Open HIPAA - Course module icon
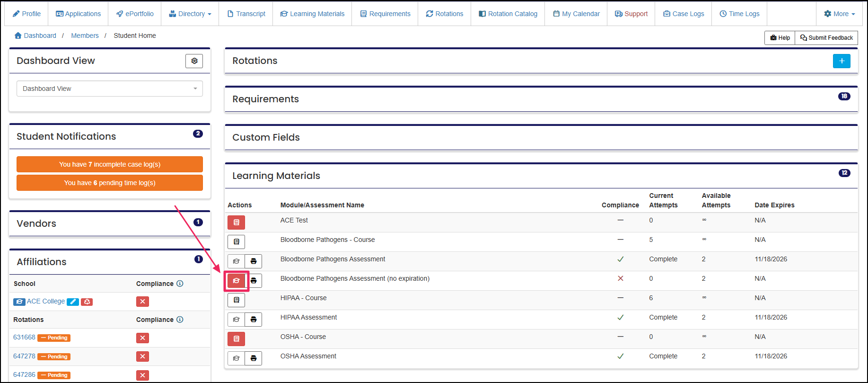This screenshot has width=868, height=383. coord(236,300)
